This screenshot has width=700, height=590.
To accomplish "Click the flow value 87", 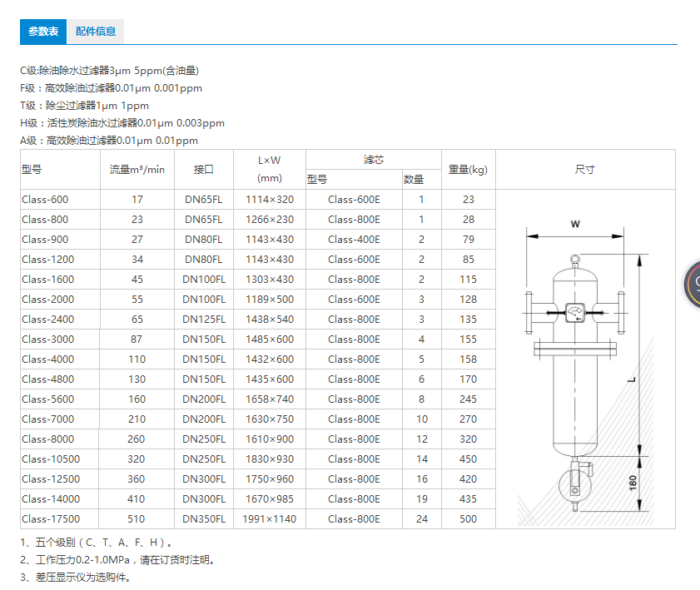I will pyautogui.click(x=137, y=340).
